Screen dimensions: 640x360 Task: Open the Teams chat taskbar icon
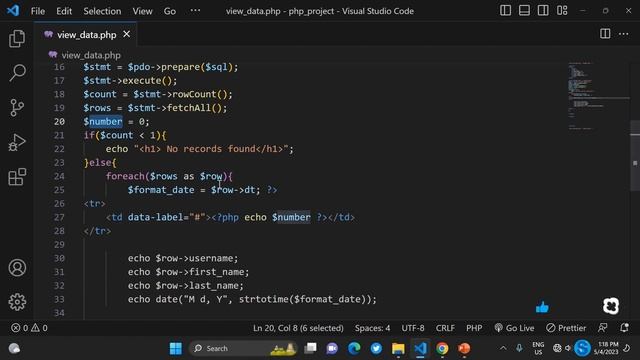click(332, 348)
